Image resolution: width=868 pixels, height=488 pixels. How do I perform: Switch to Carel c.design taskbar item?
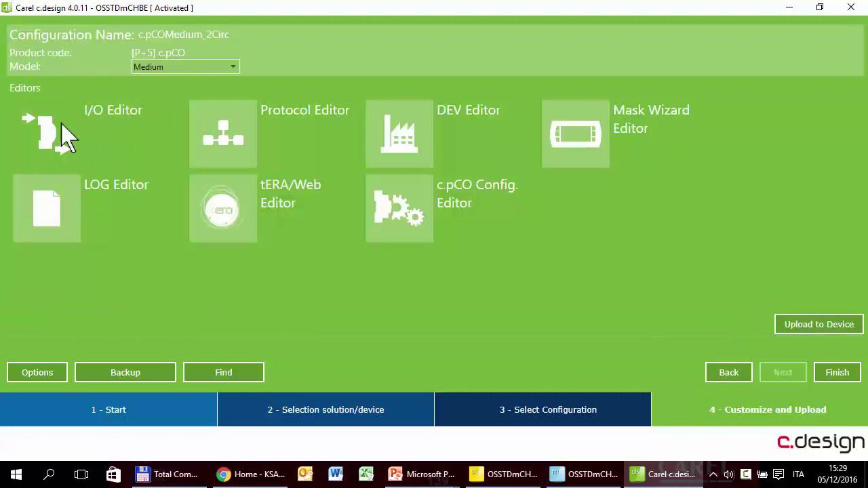coord(664,474)
